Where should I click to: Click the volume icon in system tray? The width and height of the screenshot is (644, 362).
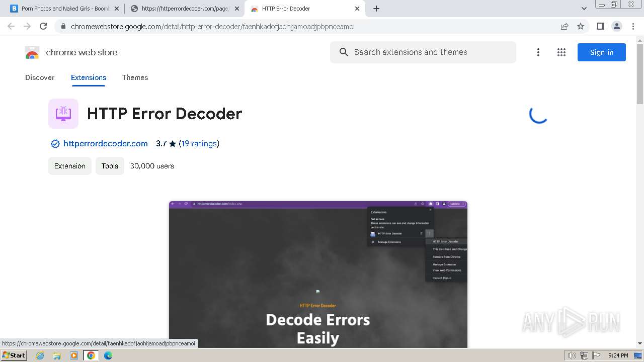tap(572, 355)
